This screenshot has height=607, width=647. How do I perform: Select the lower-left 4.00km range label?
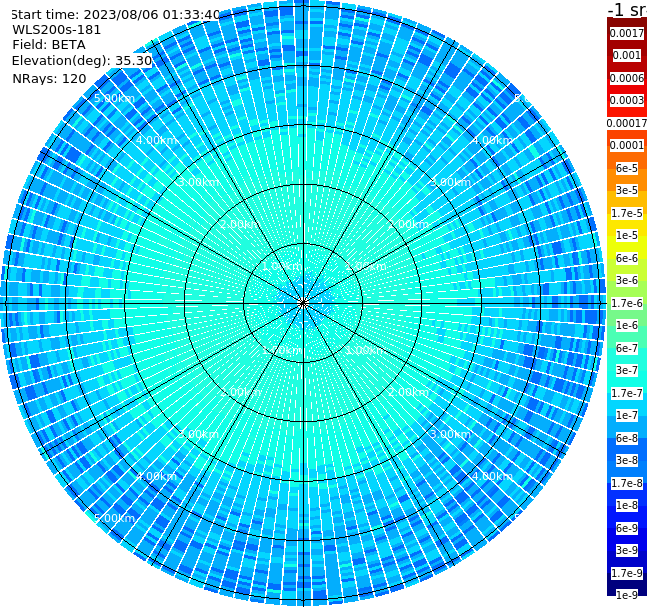pyautogui.click(x=156, y=476)
